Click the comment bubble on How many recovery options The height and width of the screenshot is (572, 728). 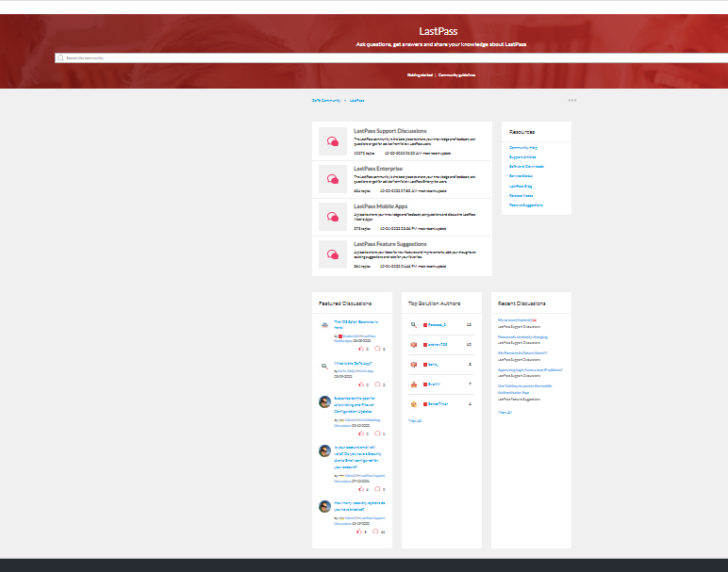375,531
